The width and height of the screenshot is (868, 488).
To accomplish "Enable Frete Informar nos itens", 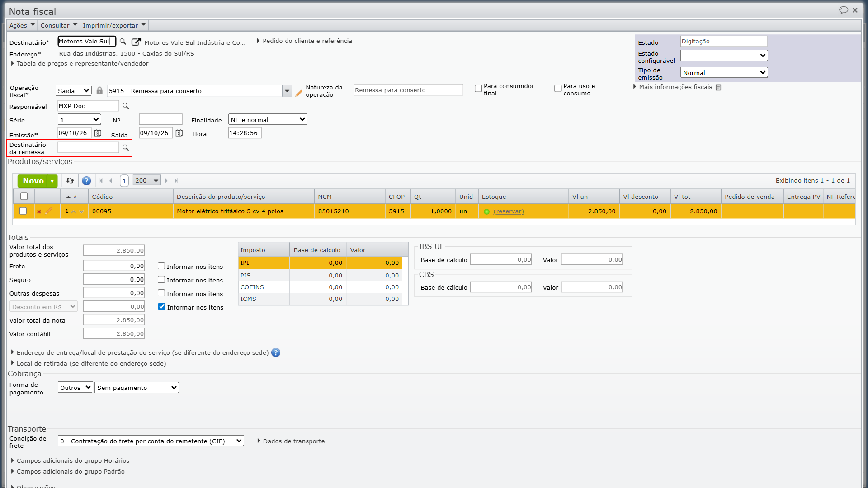I will (x=161, y=266).
